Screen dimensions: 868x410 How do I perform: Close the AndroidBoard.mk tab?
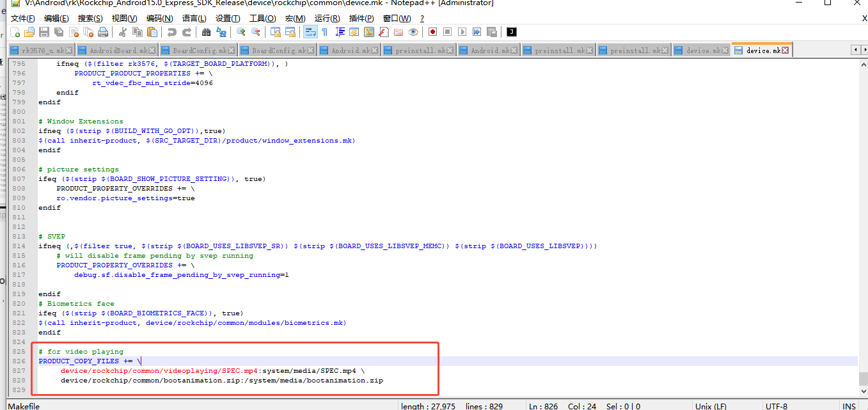pos(152,51)
